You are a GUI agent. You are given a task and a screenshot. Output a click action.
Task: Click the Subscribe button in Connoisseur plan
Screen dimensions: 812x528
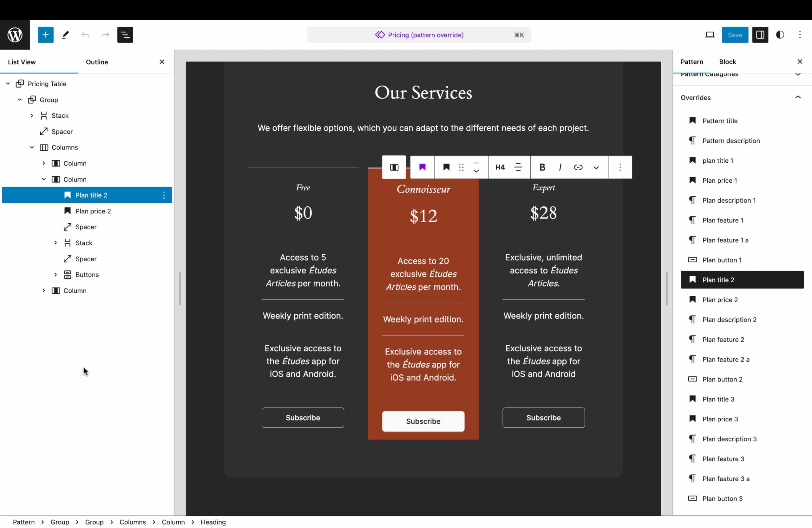click(423, 421)
